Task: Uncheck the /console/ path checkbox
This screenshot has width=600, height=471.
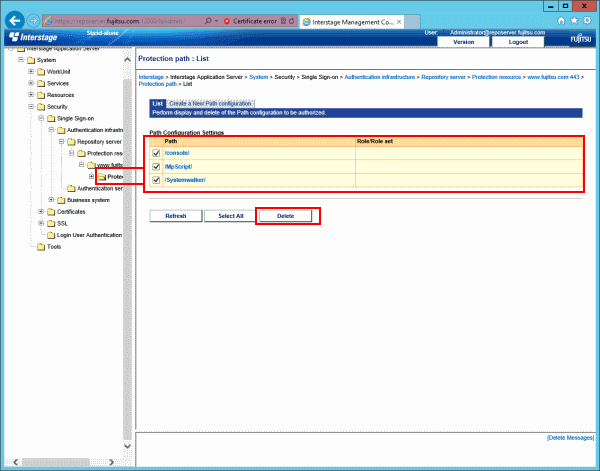Action: (x=156, y=153)
